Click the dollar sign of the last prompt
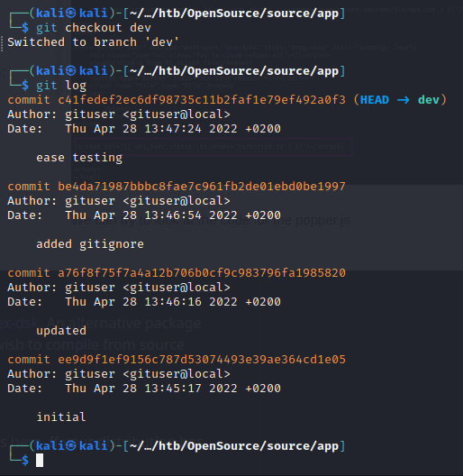The image size is (463, 476). [25, 461]
